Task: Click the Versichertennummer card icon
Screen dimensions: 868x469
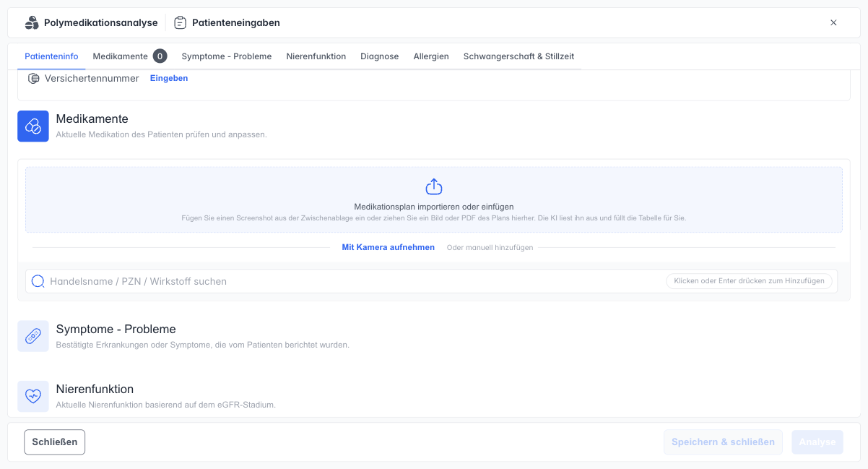Action: (33, 78)
